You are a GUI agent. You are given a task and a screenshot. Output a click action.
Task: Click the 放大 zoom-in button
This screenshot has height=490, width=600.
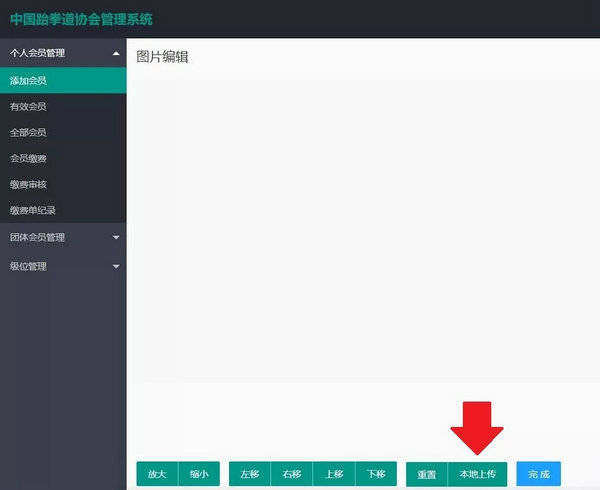[157, 474]
